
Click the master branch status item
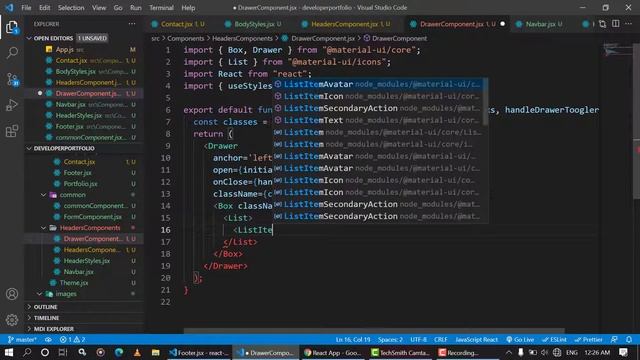[22, 340]
